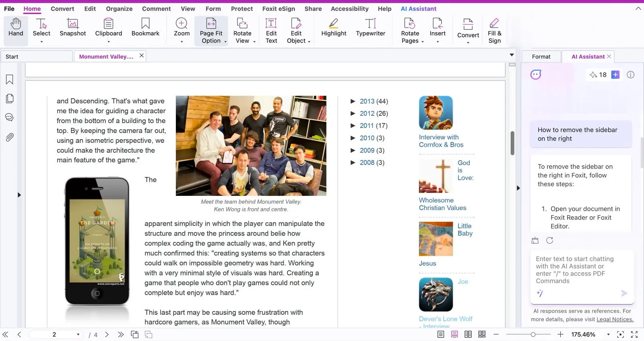Expand the 2010 archive entry
Screen dimensions: 644x341
[x=353, y=138]
